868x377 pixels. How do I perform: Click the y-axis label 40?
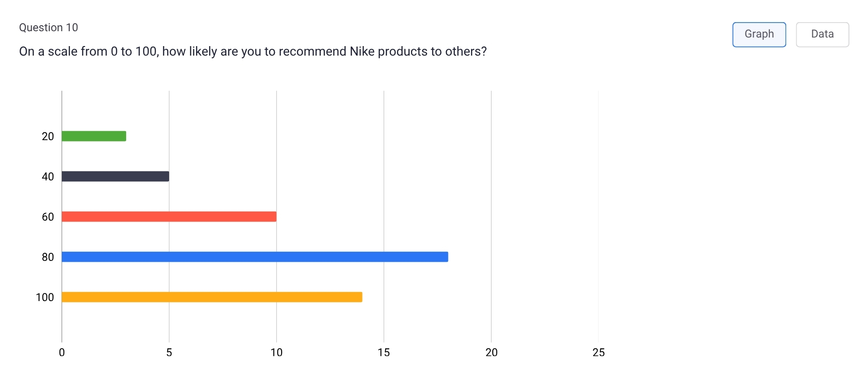point(47,177)
